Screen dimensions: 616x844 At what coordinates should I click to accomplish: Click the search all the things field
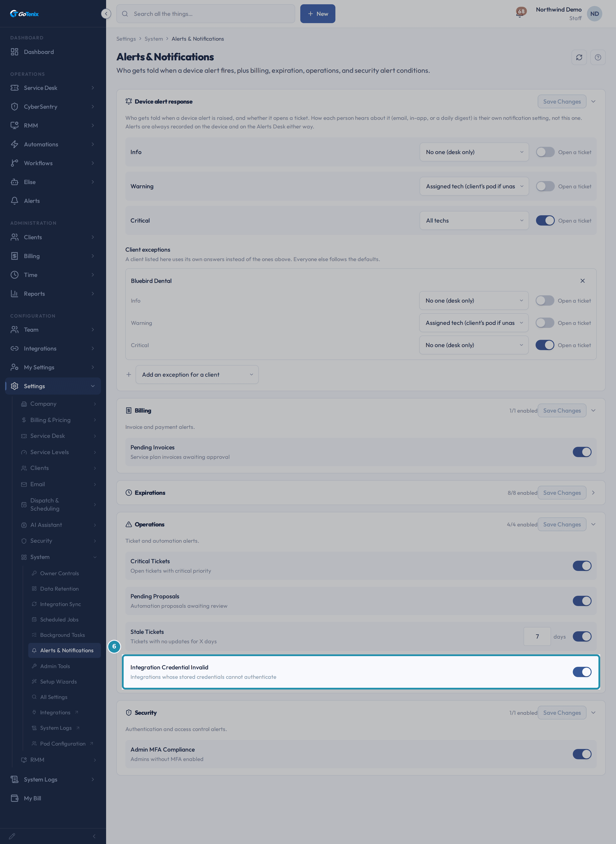tap(206, 14)
